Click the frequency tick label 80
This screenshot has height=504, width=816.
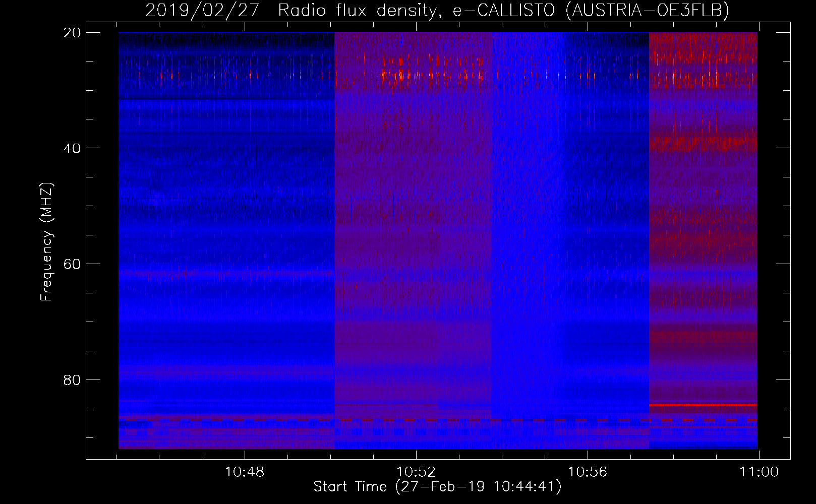pos(72,380)
